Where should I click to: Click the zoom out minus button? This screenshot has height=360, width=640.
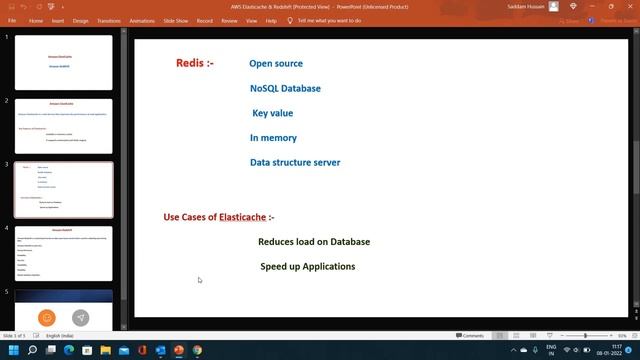point(562,336)
